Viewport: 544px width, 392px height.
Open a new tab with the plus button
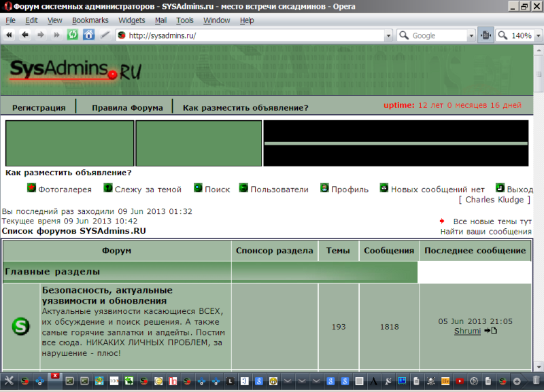517,381
